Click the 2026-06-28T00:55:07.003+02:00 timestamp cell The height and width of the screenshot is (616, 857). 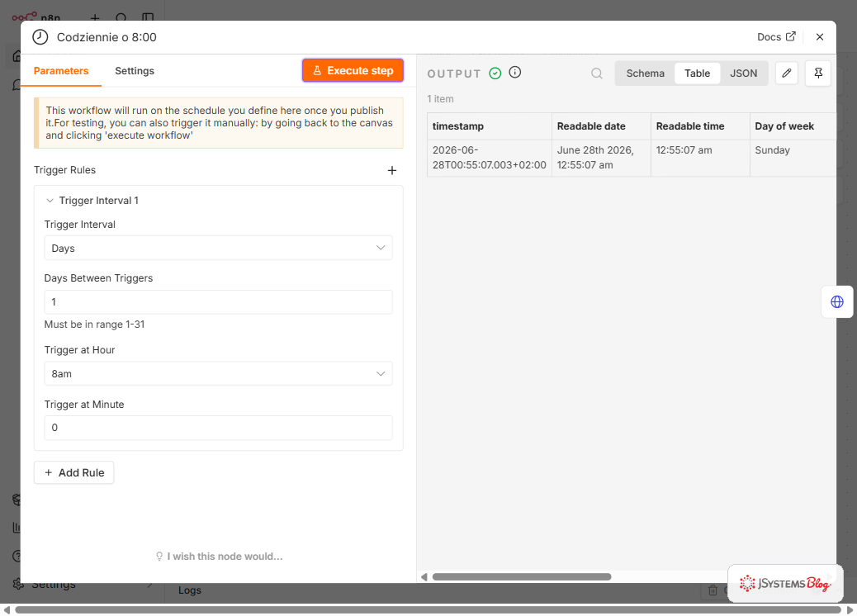click(489, 158)
